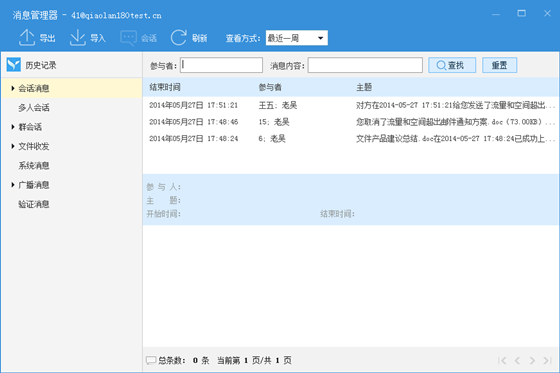This screenshot has width=560, height=373.
Task: Expand the 广播消息 tree node arrow
Action: pyautogui.click(x=12, y=184)
